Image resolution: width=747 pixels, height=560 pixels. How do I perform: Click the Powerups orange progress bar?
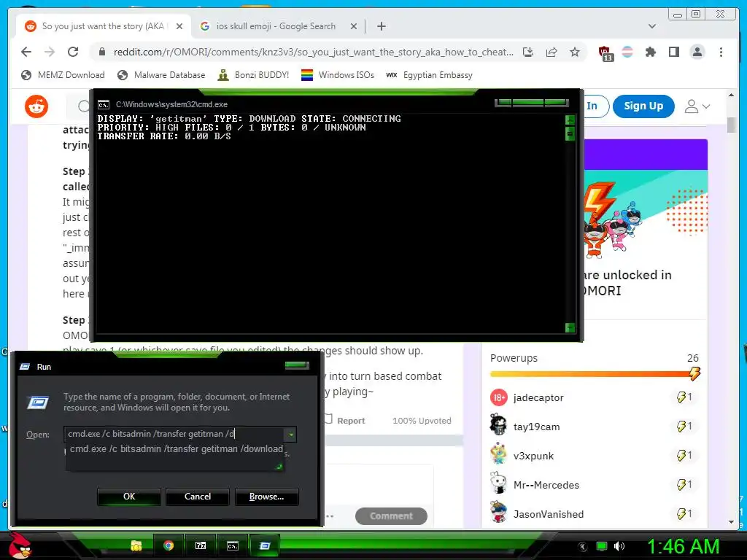click(x=591, y=374)
